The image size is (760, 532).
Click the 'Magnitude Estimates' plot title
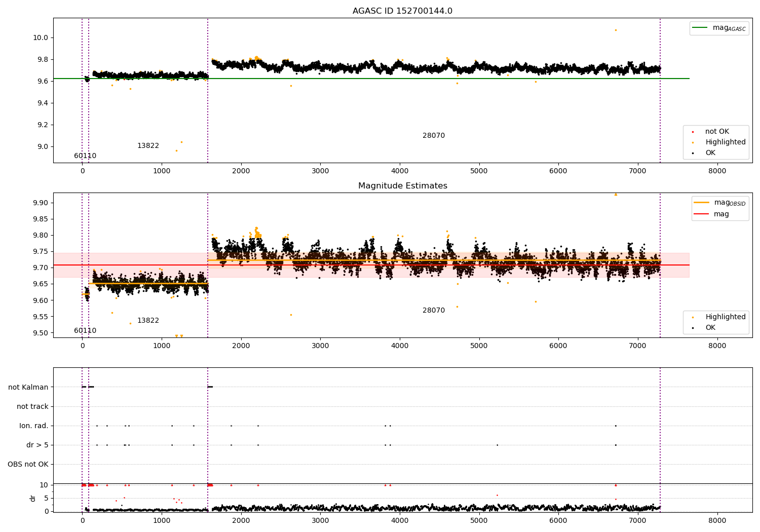(x=402, y=186)
